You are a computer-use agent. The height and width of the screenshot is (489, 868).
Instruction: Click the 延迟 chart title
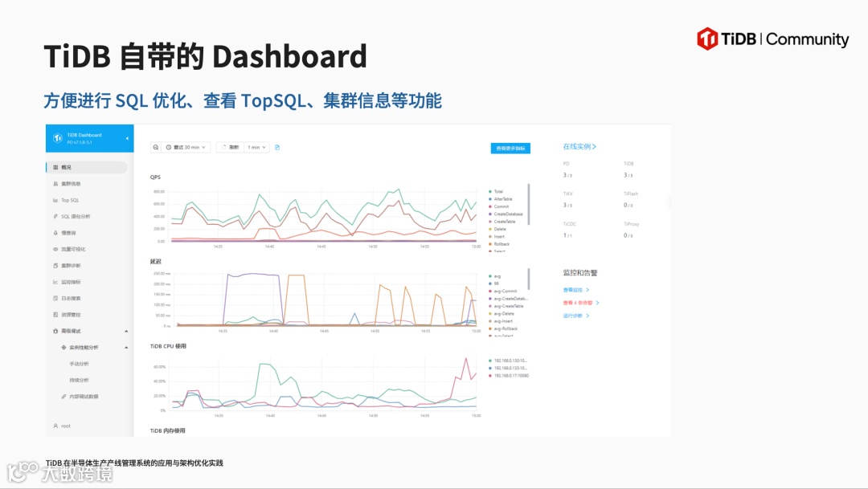coord(156,261)
